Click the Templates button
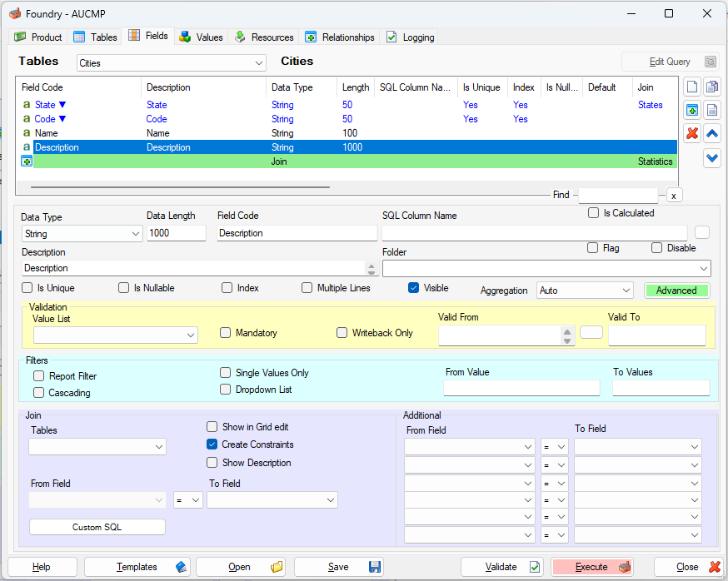The height and width of the screenshot is (581, 728). [x=137, y=567]
